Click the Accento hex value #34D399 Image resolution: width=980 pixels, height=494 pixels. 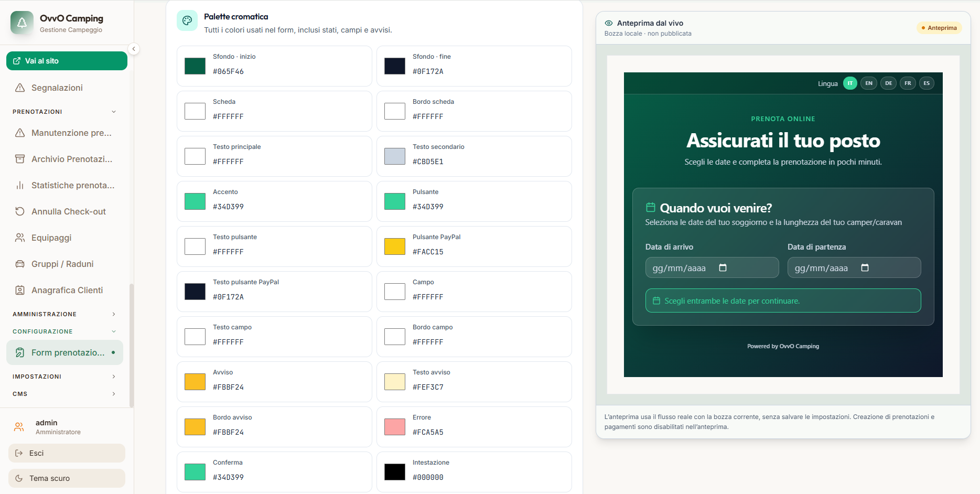[228, 207]
